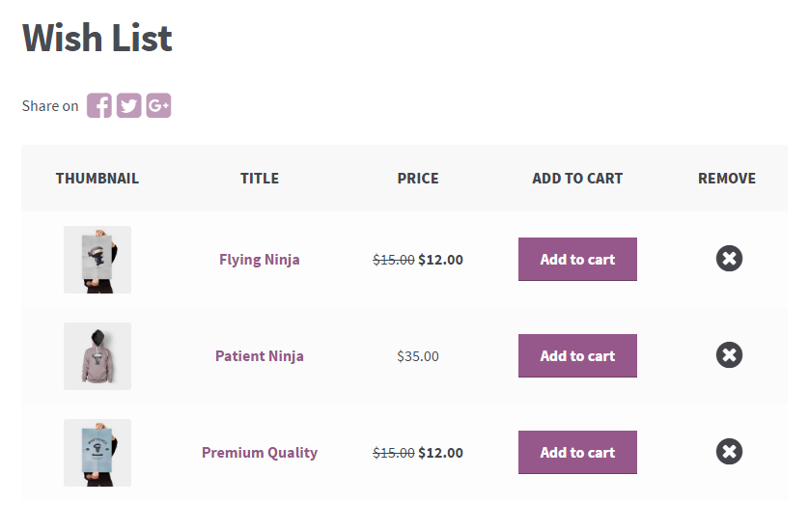Viewport: 809px width, 532px height.
Task: Remove Flying Ninja from wish list
Action: 729,259
